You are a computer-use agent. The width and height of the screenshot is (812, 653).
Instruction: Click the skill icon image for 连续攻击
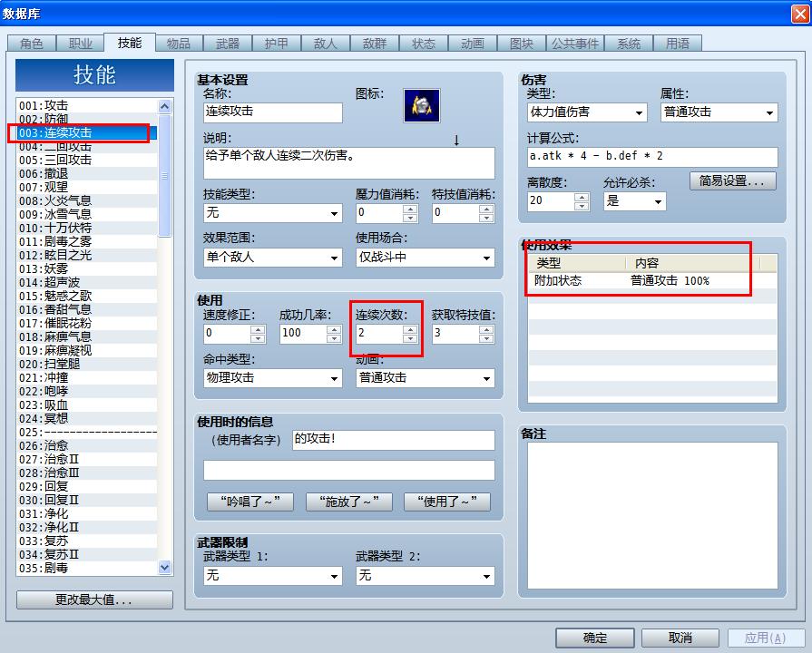pyautogui.click(x=422, y=105)
